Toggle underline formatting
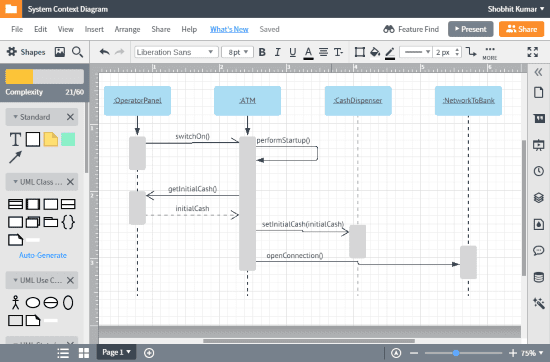 [293, 52]
